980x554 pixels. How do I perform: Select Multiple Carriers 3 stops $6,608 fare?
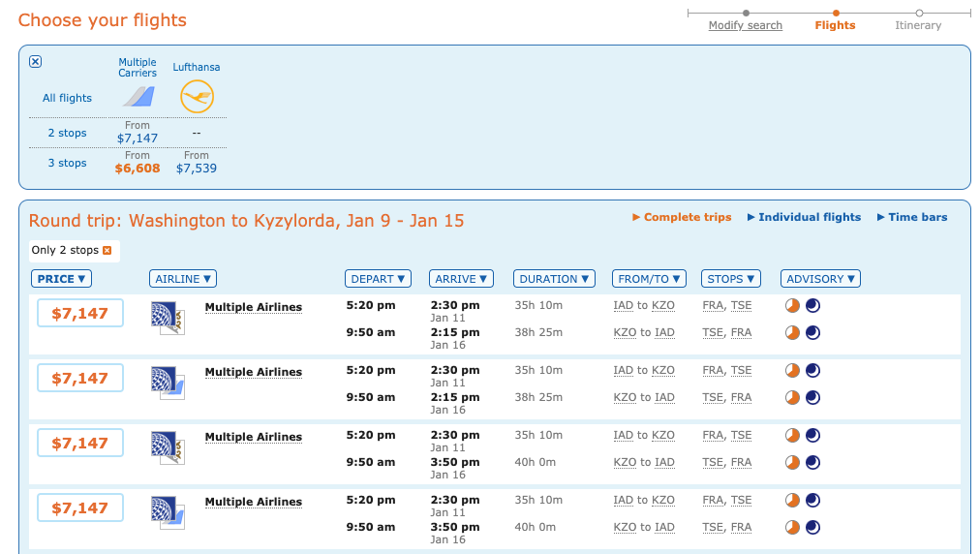click(138, 169)
